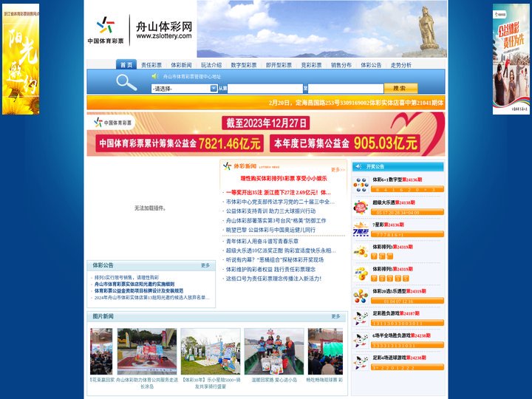Viewport: 532px width, 399px height.
Task: Click the 7星彩 第24136期 title
Action: [388, 225]
